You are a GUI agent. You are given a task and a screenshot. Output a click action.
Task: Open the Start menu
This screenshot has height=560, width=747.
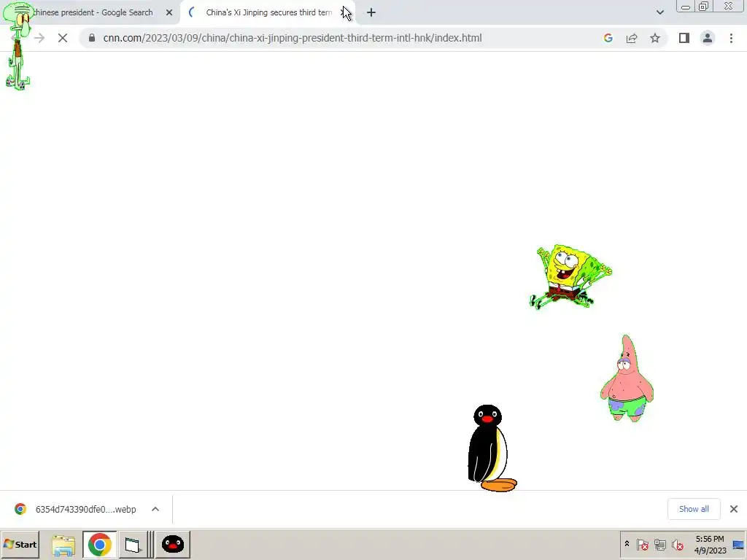click(x=20, y=544)
